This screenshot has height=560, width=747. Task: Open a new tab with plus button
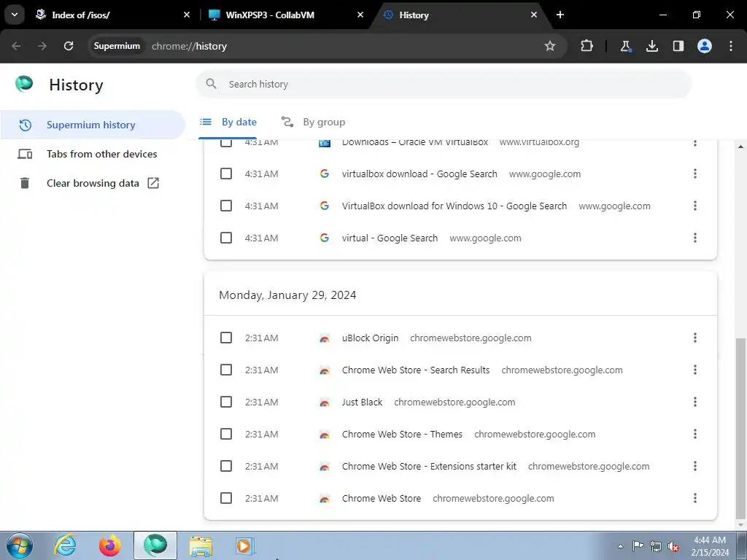[x=560, y=15]
